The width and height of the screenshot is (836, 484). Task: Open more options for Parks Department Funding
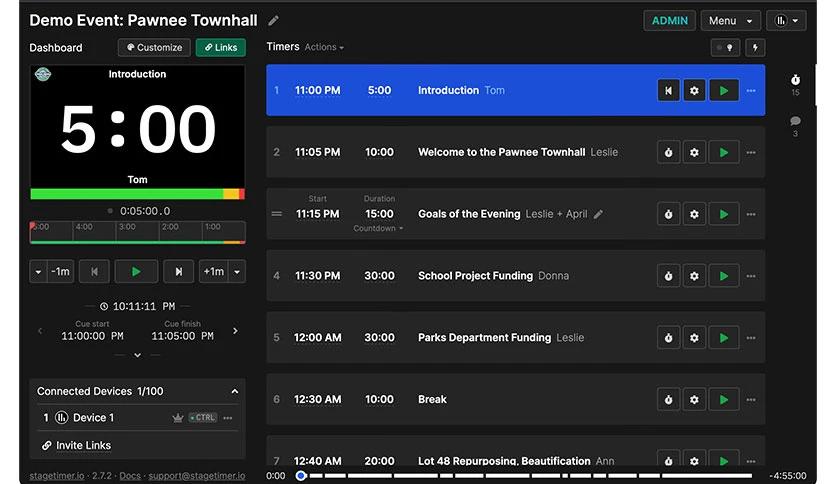pyautogui.click(x=751, y=338)
